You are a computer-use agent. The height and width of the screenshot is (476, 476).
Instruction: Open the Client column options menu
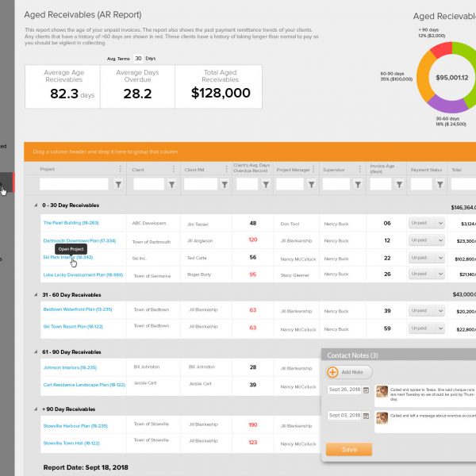pos(174,169)
